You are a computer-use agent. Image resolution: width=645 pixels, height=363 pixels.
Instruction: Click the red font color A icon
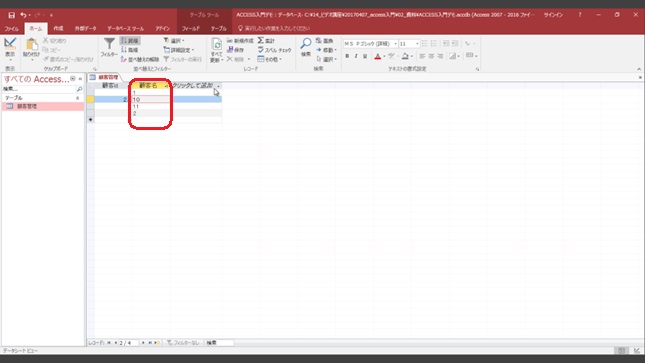(x=377, y=56)
